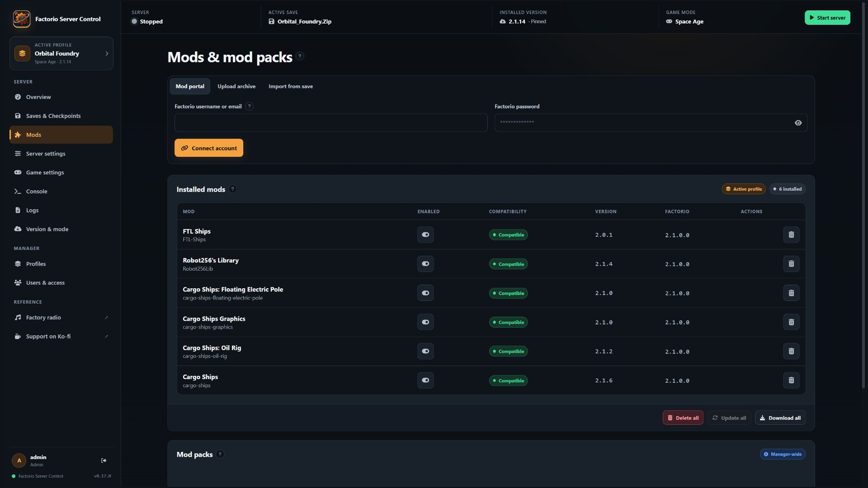
Task: Click the installed version download icon
Action: tap(503, 22)
